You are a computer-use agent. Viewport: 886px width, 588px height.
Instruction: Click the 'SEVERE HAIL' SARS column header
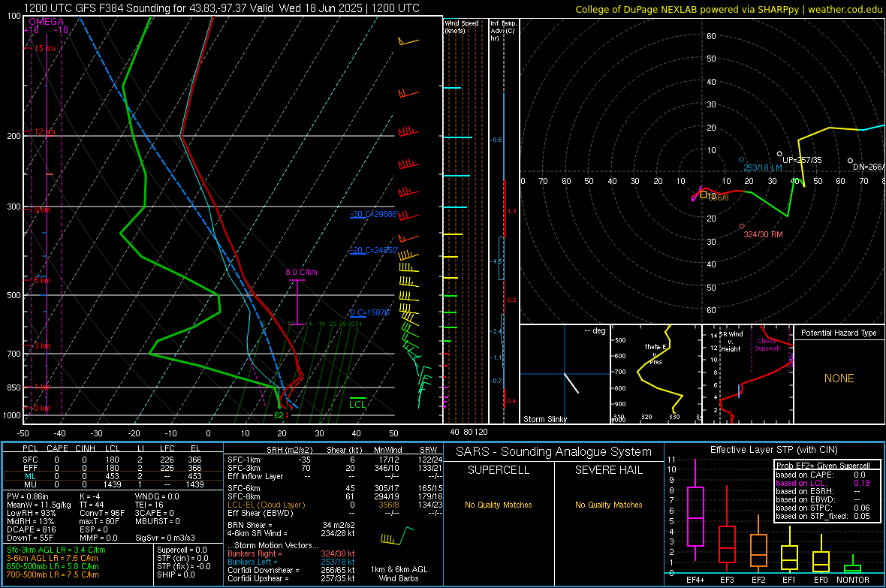point(608,470)
